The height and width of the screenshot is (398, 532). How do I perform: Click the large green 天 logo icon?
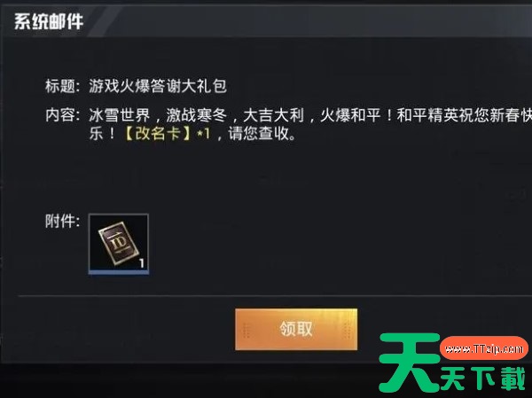pyautogui.click(x=410, y=363)
